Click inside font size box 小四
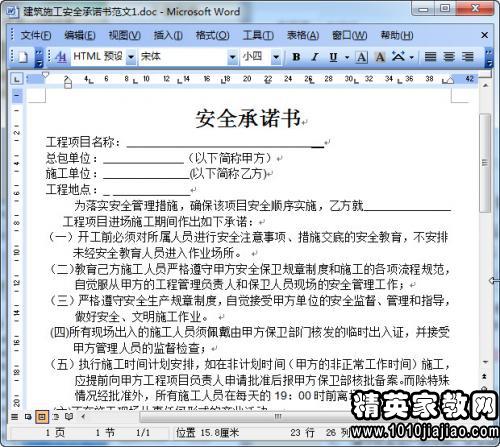The image size is (500, 447). pos(256,57)
